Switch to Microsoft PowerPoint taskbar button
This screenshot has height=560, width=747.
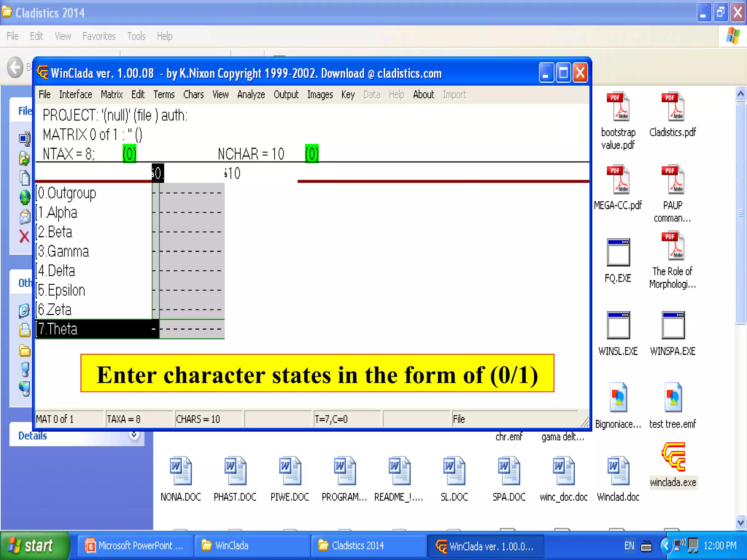tap(135, 546)
